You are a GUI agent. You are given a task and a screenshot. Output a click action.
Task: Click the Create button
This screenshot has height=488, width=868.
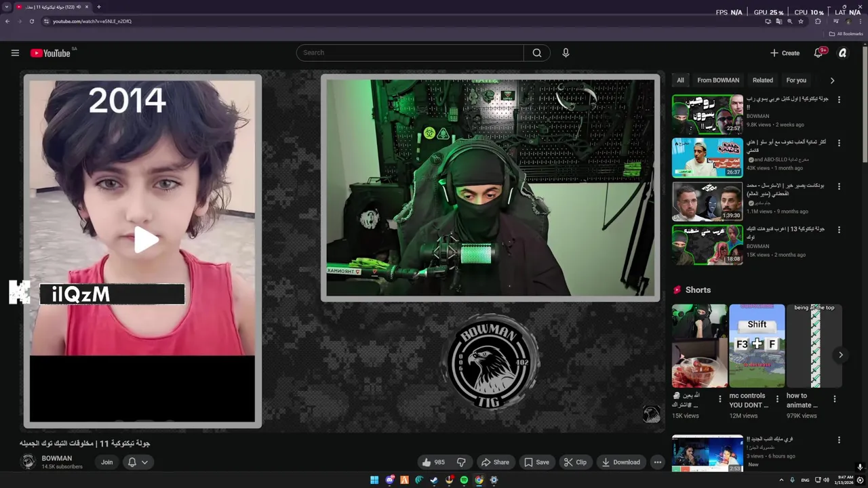(785, 53)
